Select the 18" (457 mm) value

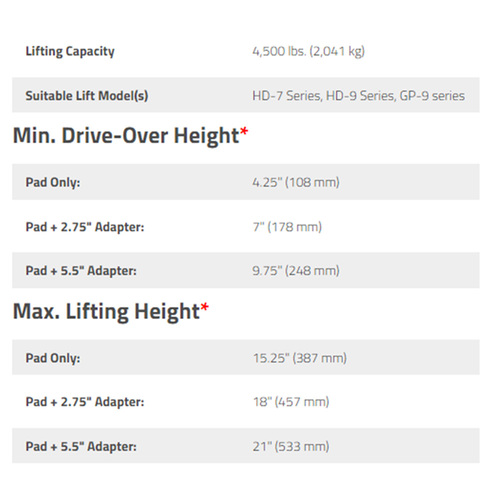point(291,402)
